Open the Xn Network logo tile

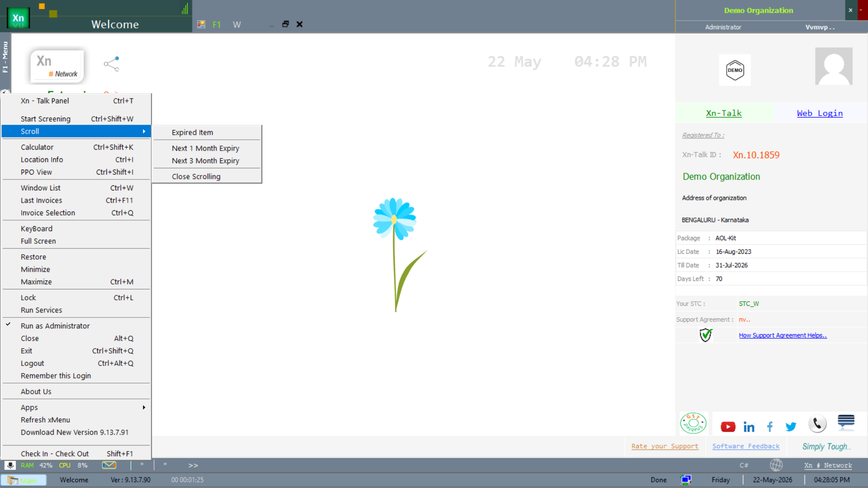(x=57, y=66)
